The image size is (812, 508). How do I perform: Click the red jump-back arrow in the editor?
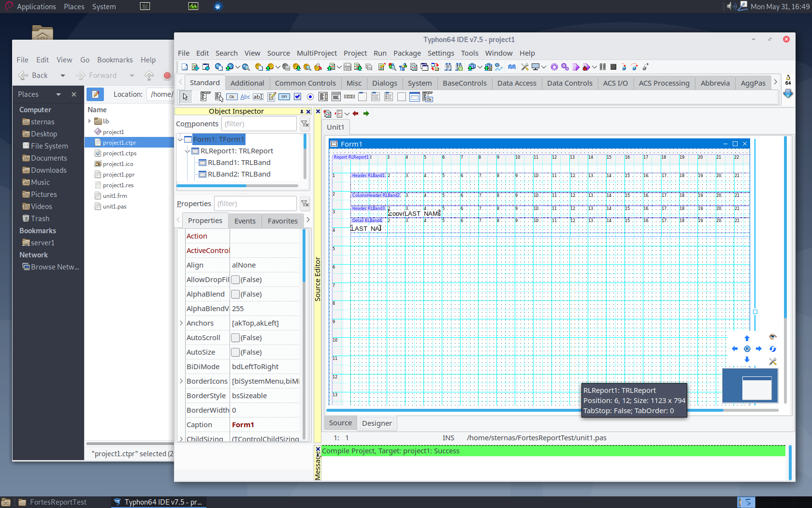(x=355, y=113)
